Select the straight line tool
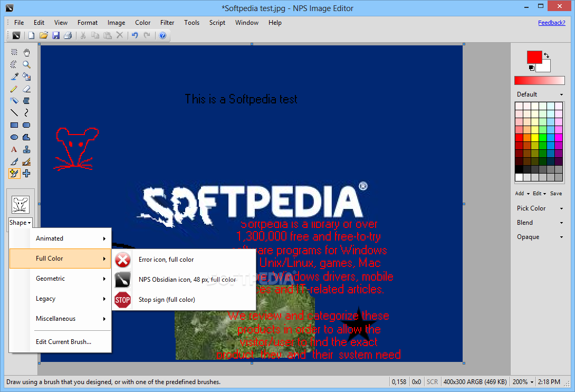575x392 pixels. (14, 113)
